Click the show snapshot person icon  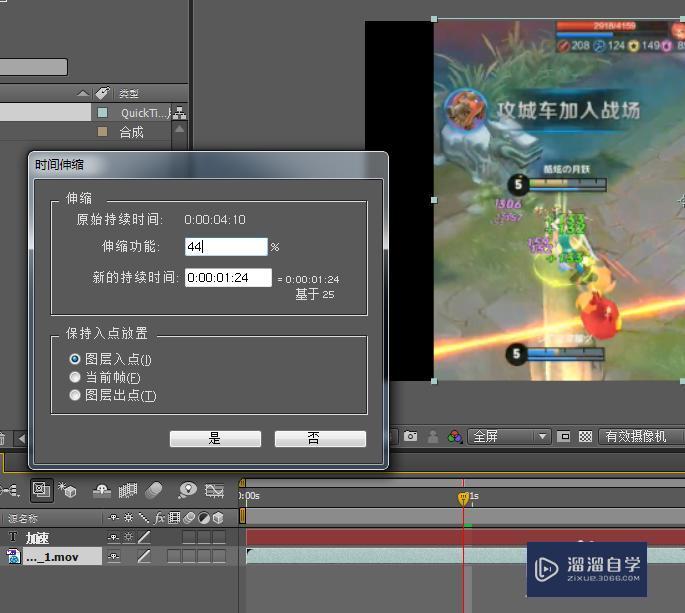[433, 436]
